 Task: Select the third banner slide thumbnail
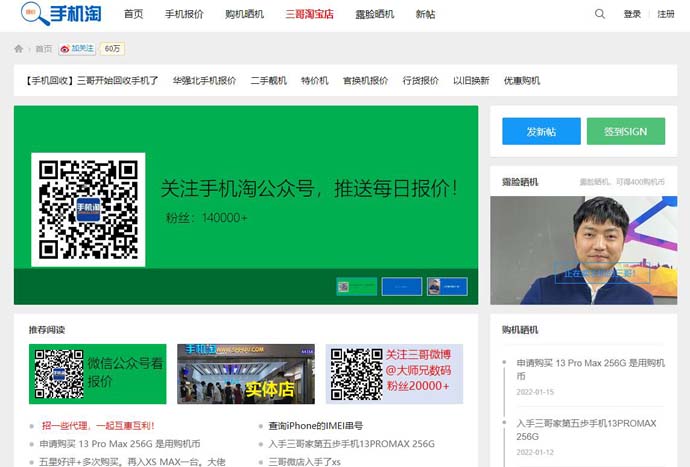click(x=447, y=286)
